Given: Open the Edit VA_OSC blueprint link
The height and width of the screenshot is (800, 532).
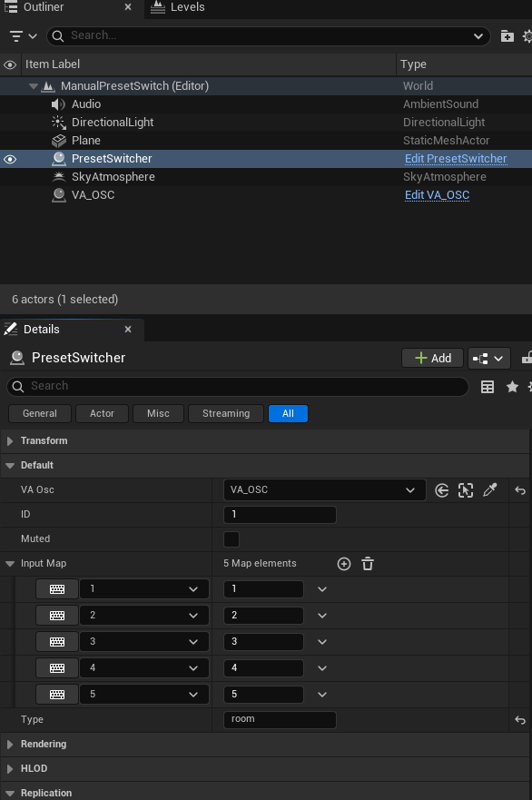Looking at the screenshot, I should click(437, 195).
